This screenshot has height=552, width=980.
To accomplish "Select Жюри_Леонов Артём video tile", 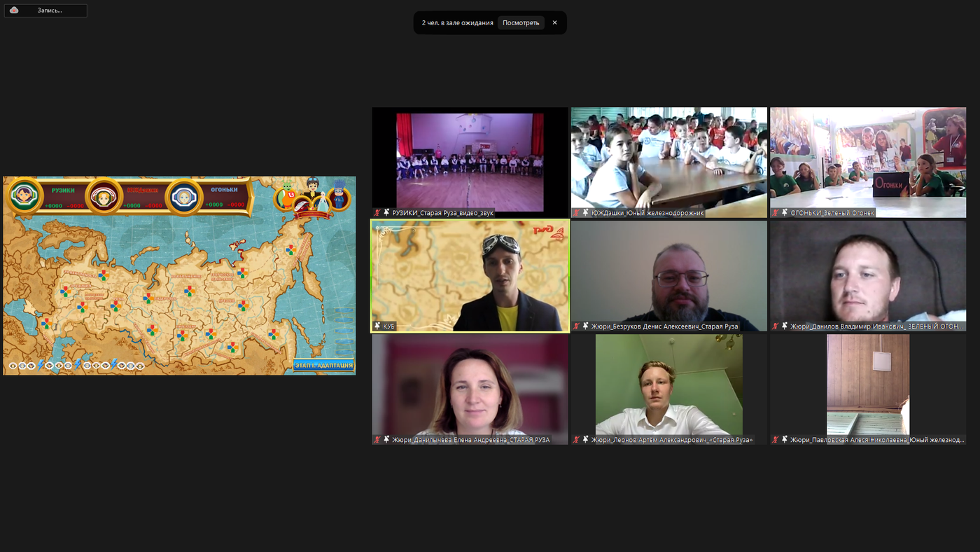I will (x=668, y=385).
